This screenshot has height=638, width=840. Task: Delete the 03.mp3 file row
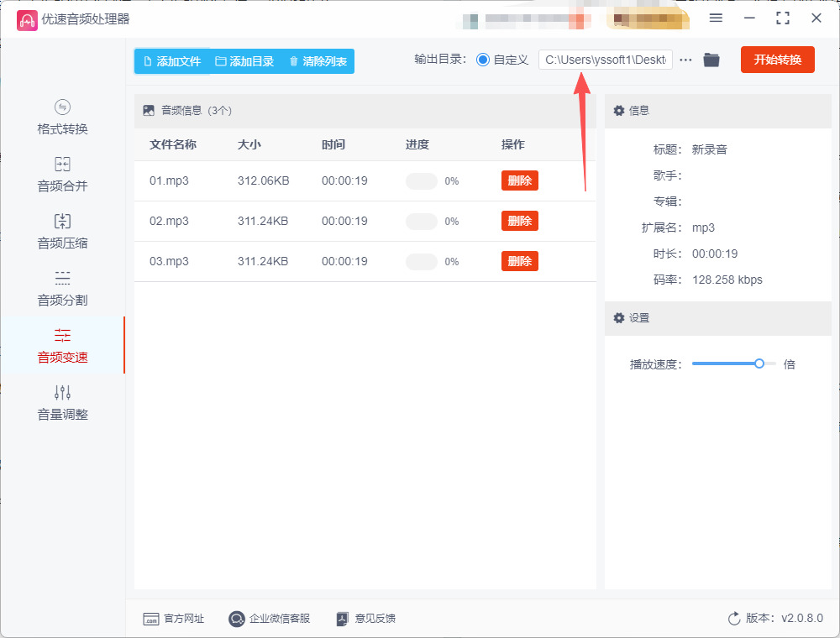(x=520, y=261)
